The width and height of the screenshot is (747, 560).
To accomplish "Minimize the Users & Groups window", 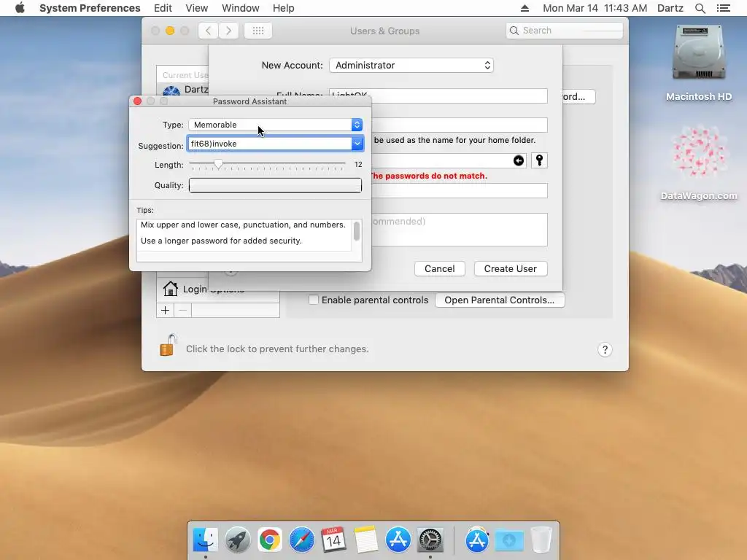I will (170, 31).
